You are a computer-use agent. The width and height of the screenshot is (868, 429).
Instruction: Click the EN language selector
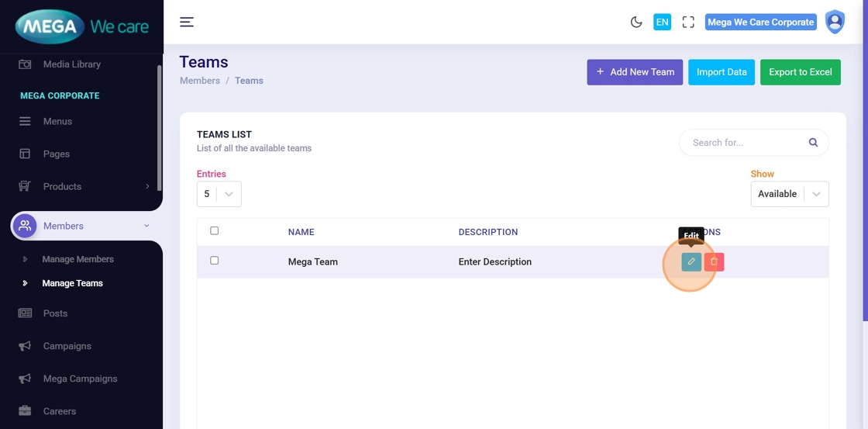(662, 22)
